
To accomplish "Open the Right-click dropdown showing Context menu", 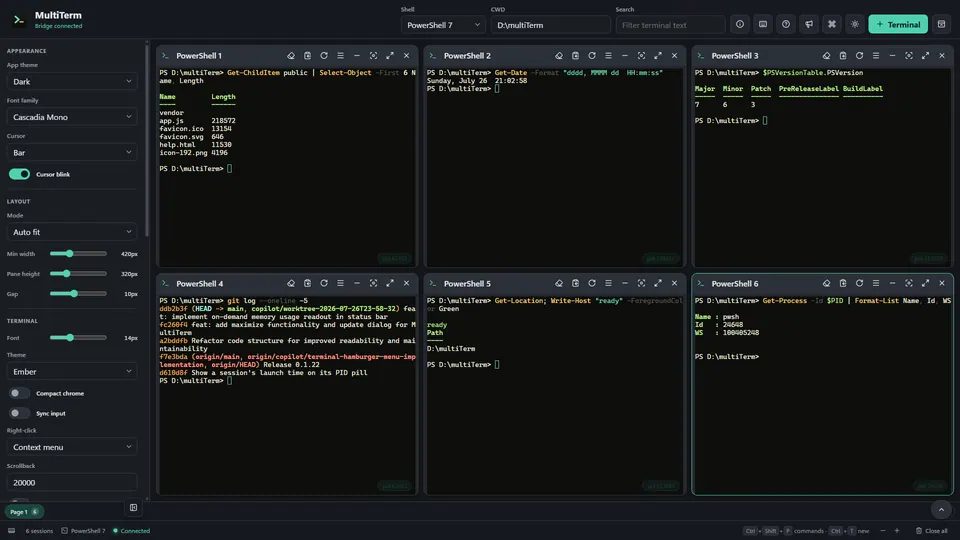I will pos(72,447).
